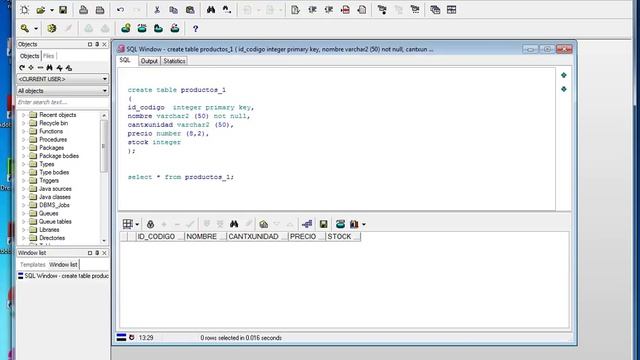Open the Statistics tab of the SQL Window

coord(174,61)
